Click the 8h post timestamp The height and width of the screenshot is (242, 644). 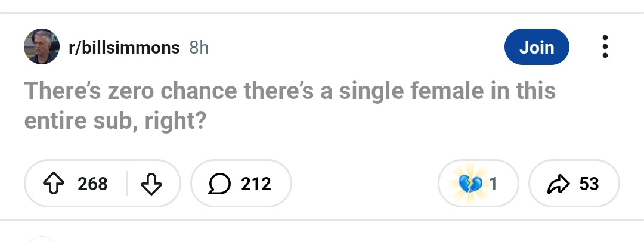point(199,48)
